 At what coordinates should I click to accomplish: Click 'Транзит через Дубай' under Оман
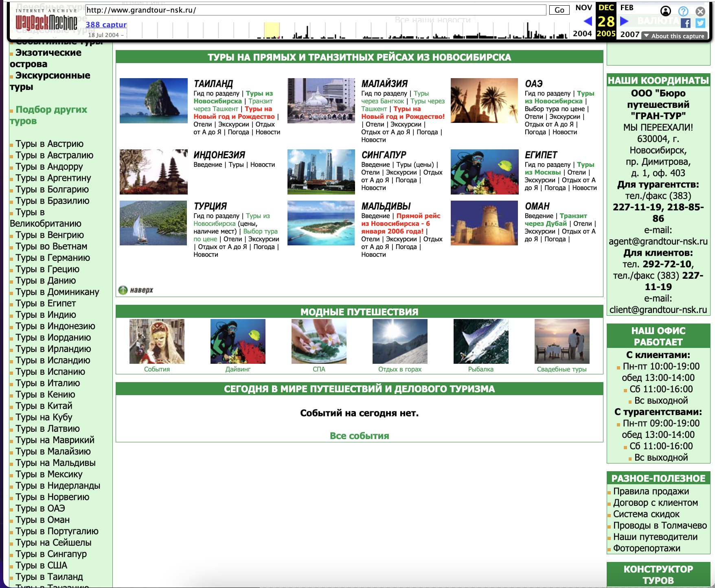coord(556,220)
